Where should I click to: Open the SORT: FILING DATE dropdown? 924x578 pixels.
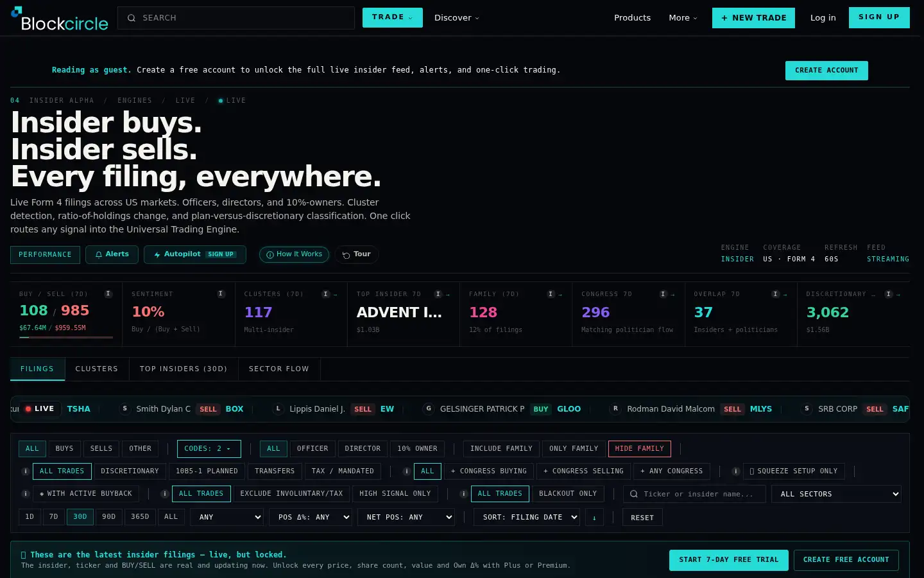527,517
